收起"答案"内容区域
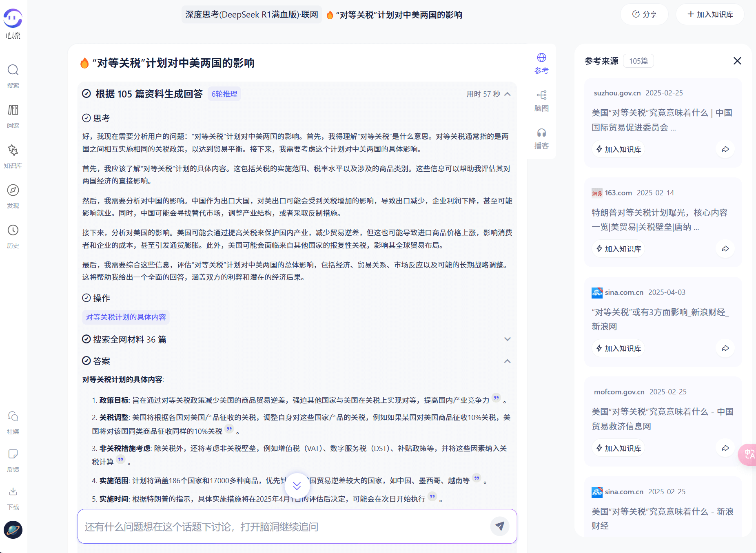Viewport: 756px width, 553px height. (x=508, y=361)
